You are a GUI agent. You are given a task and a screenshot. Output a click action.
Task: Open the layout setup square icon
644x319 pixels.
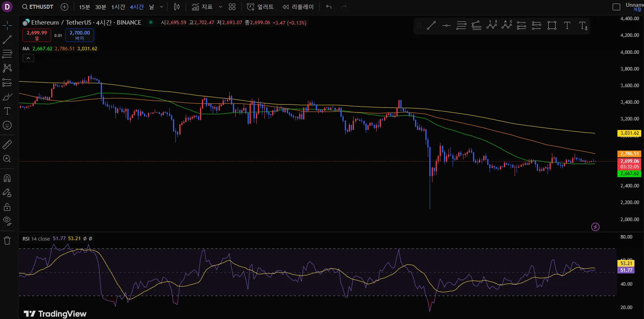coord(616,7)
